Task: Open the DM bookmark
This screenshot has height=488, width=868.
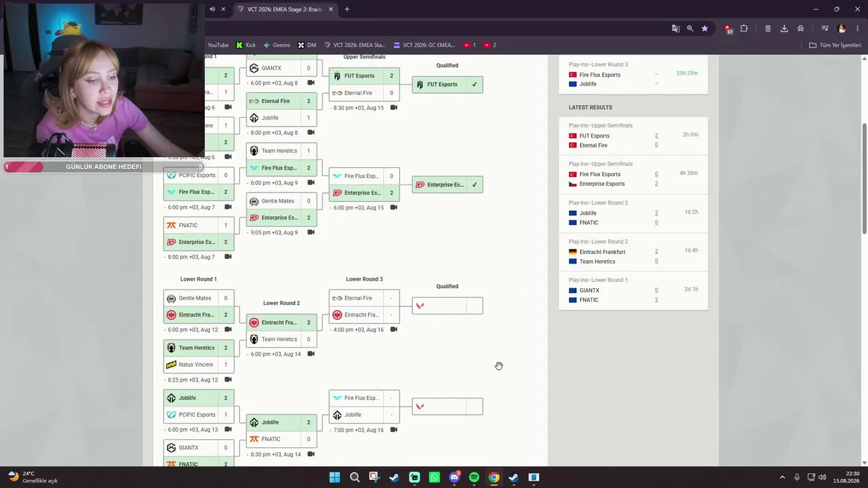Action: tap(307, 45)
